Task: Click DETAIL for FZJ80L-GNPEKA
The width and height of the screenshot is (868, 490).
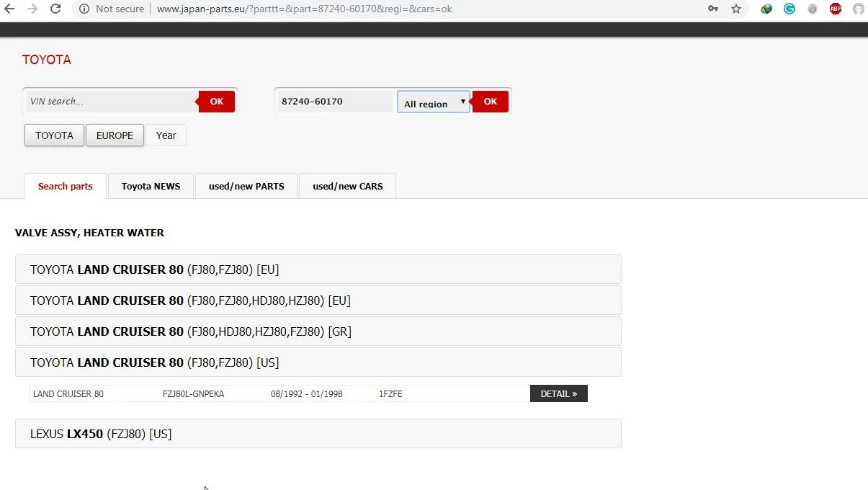Action: (x=558, y=393)
